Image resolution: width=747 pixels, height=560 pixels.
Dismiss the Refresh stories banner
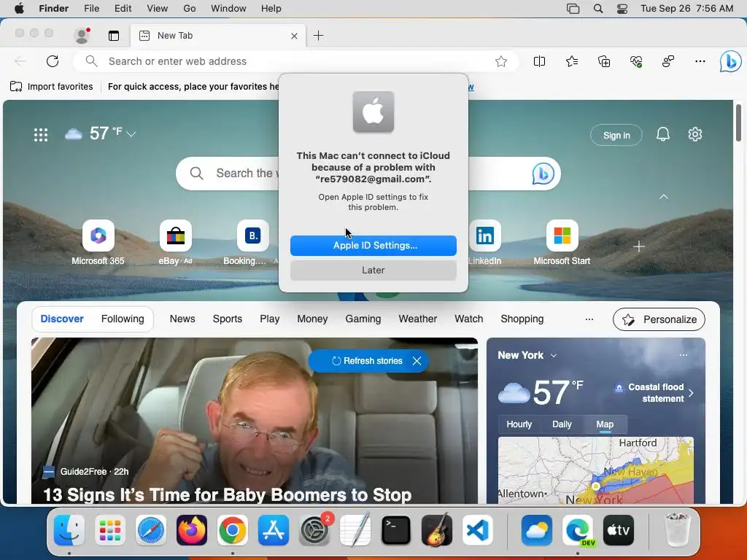point(417,360)
